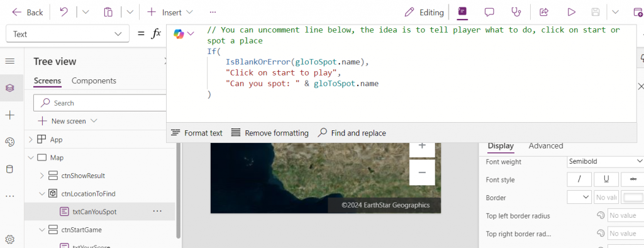The image size is (644, 248).
Task: Collapse the Map screen node
Action: point(30,157)
